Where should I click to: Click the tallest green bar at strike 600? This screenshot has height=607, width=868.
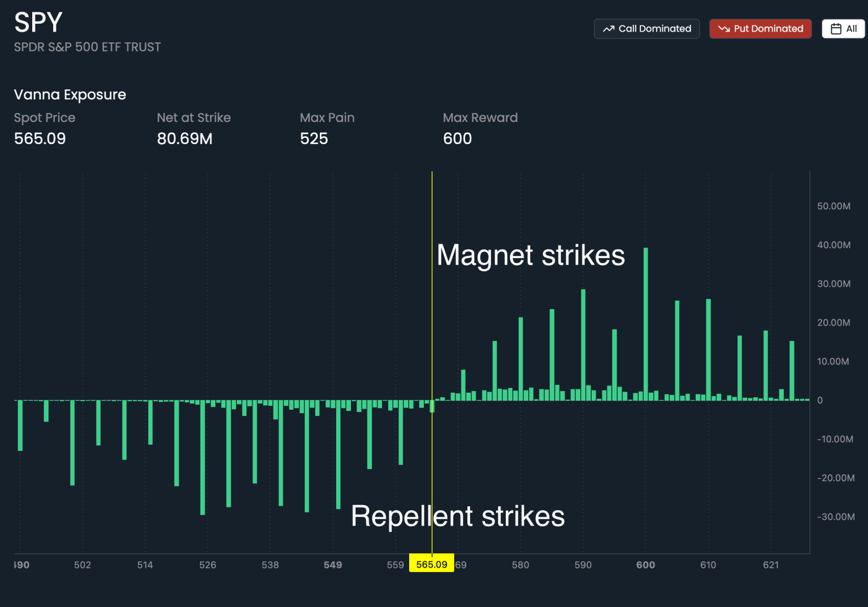coord(646,324)
